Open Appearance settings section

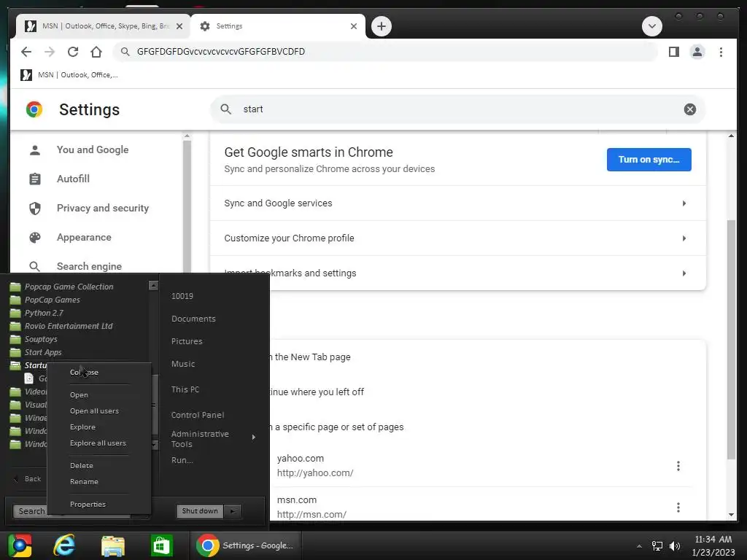tap(84, 237)
